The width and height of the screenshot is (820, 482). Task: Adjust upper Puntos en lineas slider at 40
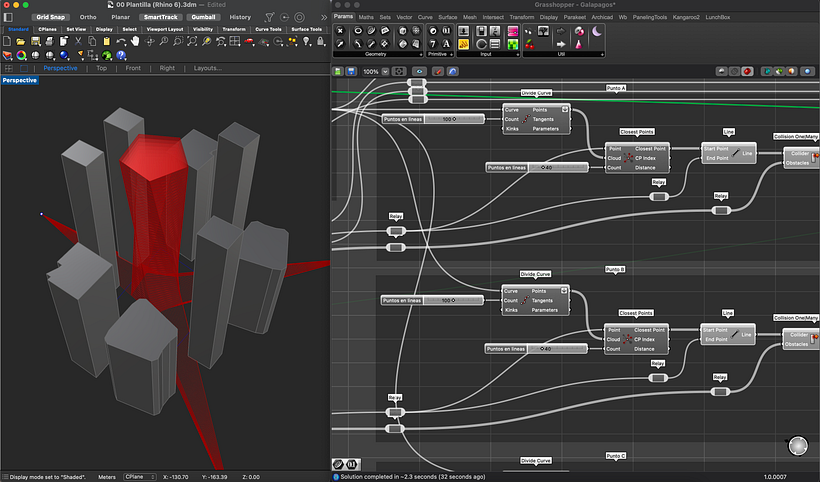[537, 167]
